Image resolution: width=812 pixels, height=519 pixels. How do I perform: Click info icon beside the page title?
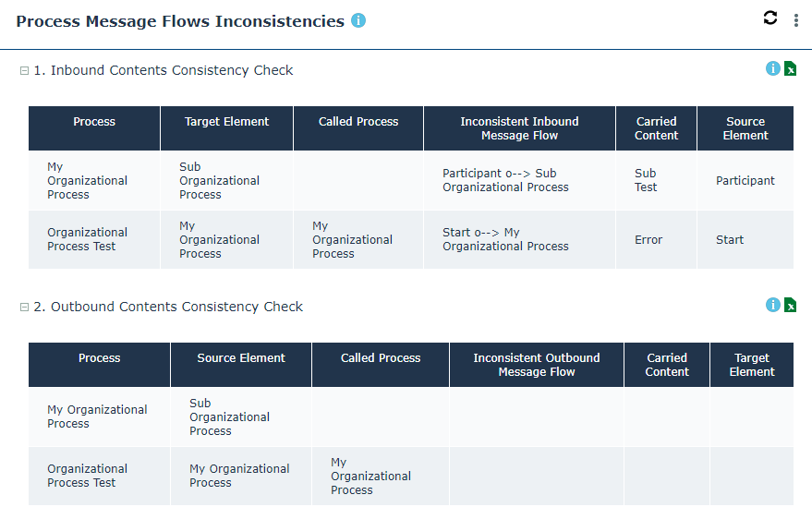358,20
